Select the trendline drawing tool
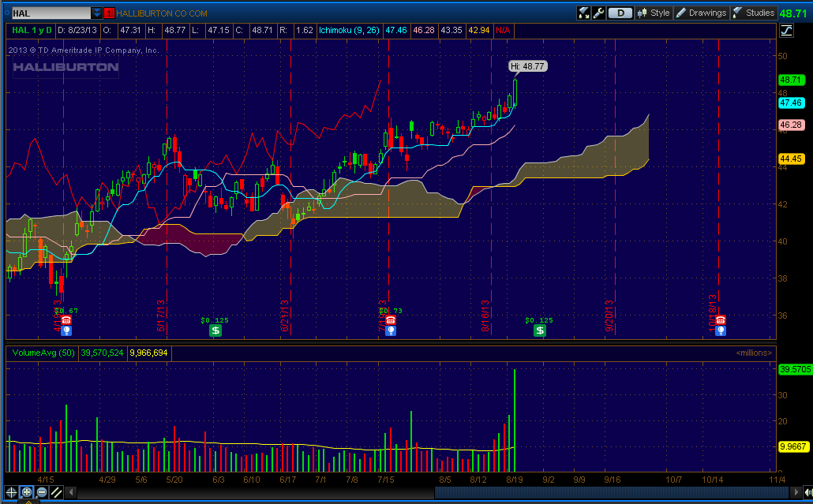Screen dimensions: 813x504 point(57,492)
